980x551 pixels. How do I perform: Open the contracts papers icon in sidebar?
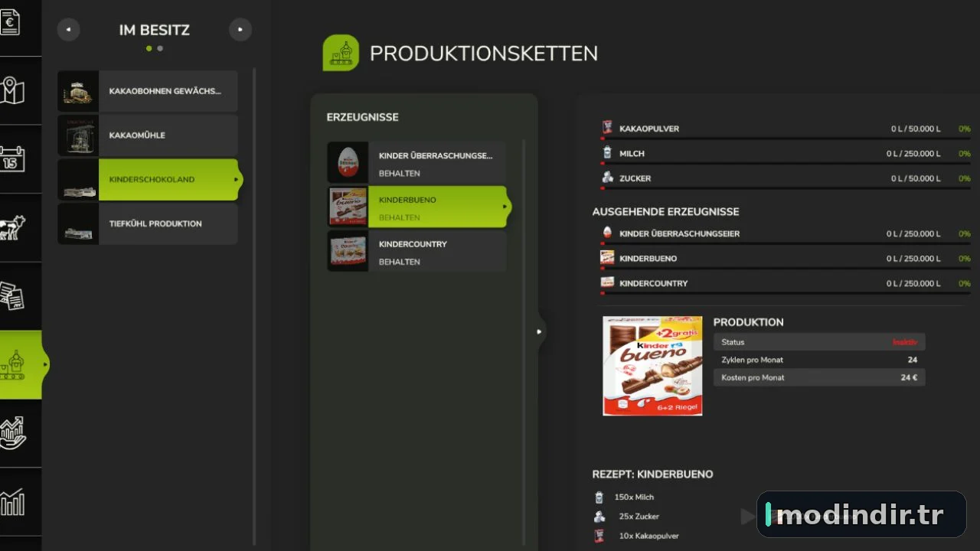point(12,295)
